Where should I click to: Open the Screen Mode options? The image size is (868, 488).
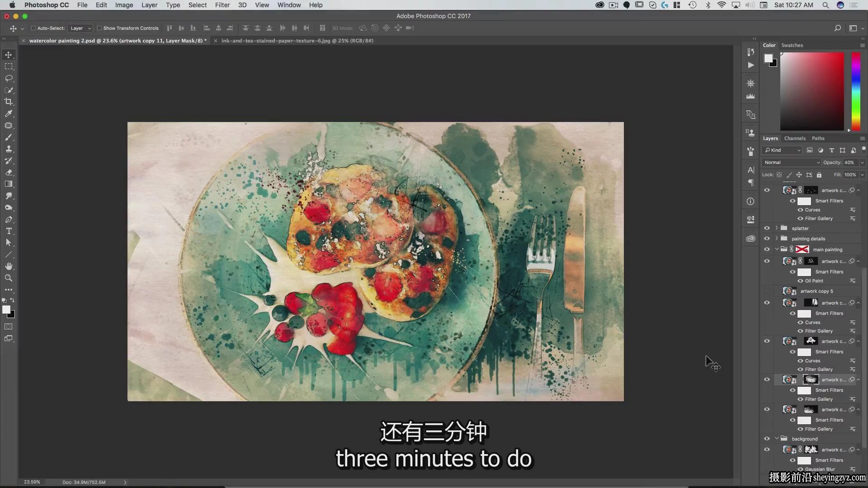coord(9,338)
